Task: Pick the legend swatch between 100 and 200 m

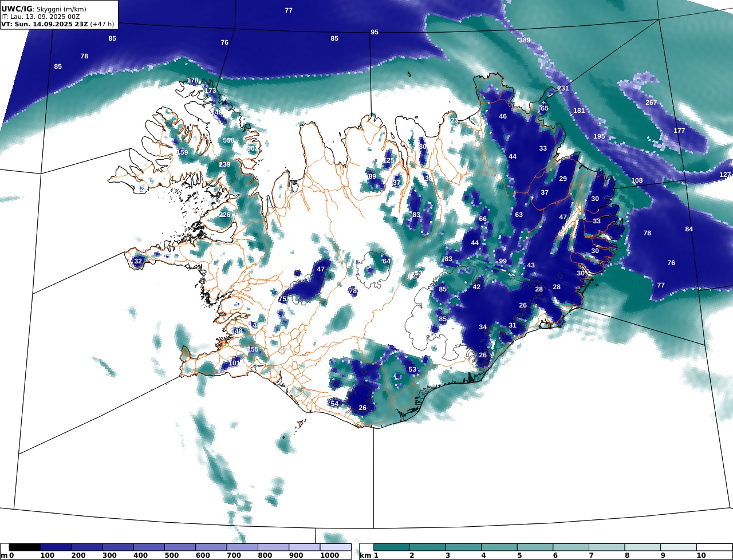Action: [x=56, y=547]
